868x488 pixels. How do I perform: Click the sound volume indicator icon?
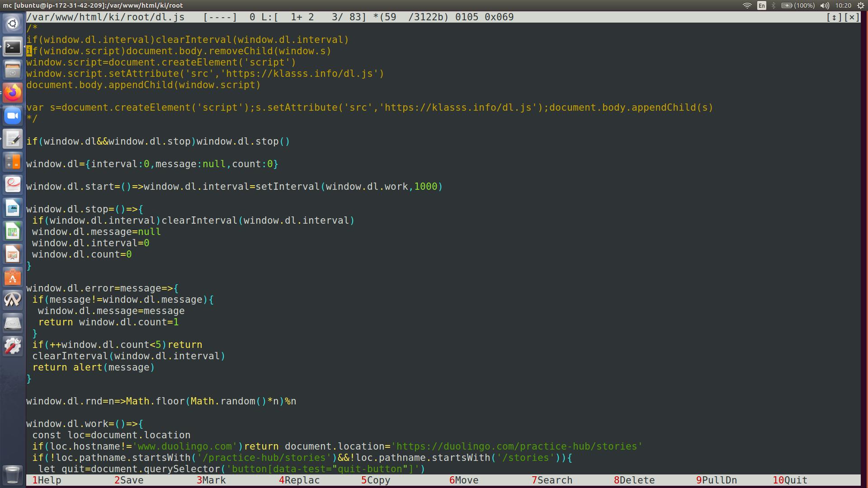pyautogui.click(x=825, y=5)
